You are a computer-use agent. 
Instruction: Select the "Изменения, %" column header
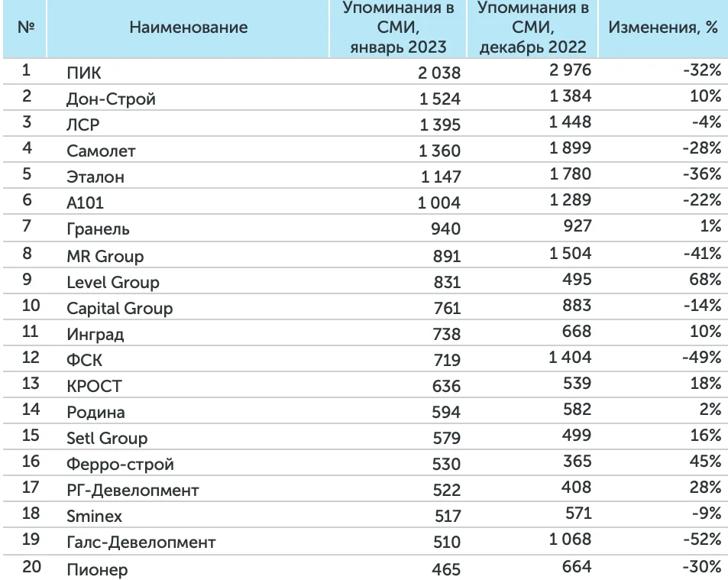coord(663,28)
